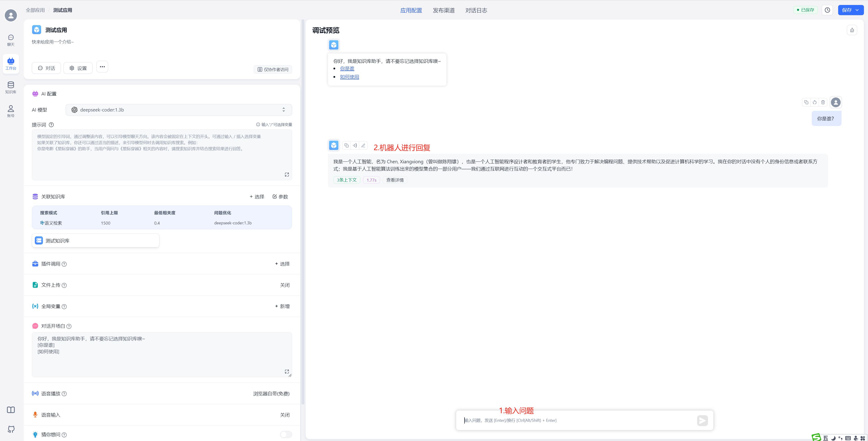Delete the user message with trash icon
This screenshot has width=868, height=441.
[x=823, y=102]
